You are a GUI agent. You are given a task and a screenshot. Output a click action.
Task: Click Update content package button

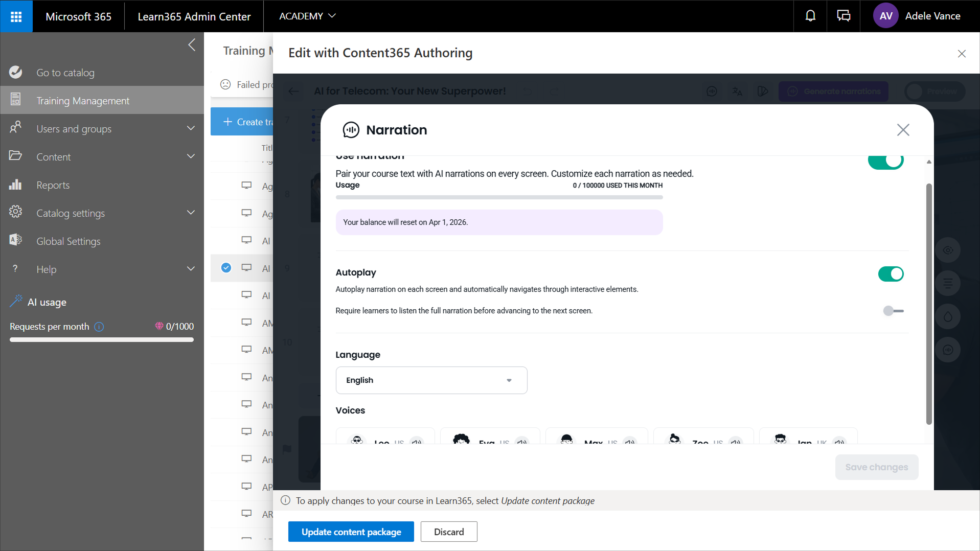(x=351, y=532)
